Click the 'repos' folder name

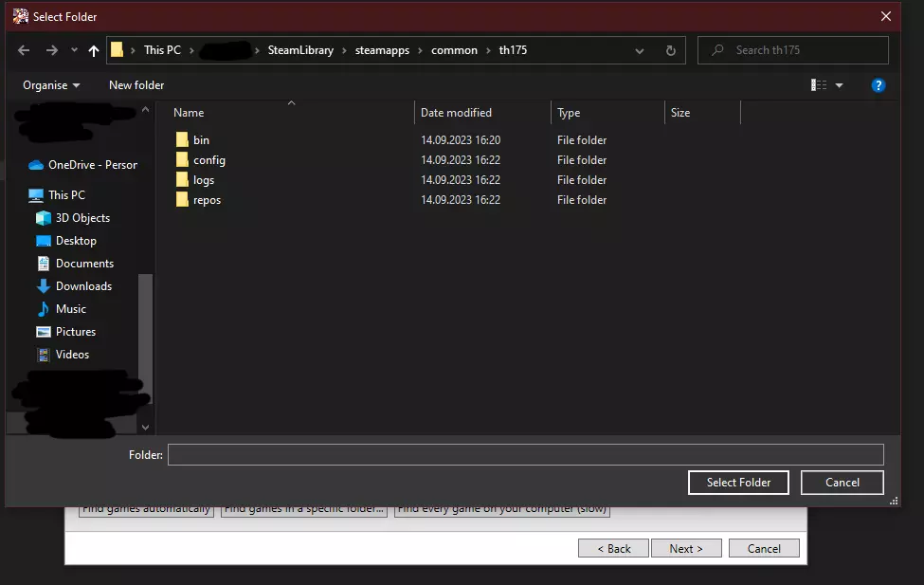[x=207, y=200]
